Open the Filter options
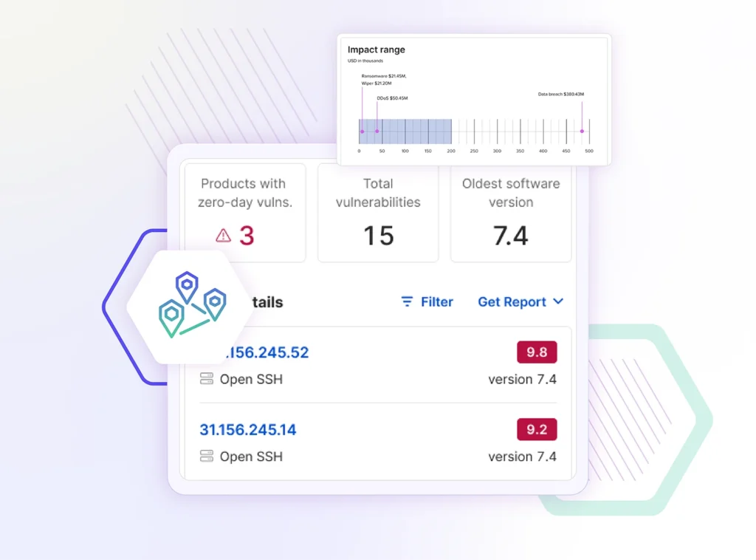The height and width of the screenshot is (560, 756). click(x=436, y=302)
